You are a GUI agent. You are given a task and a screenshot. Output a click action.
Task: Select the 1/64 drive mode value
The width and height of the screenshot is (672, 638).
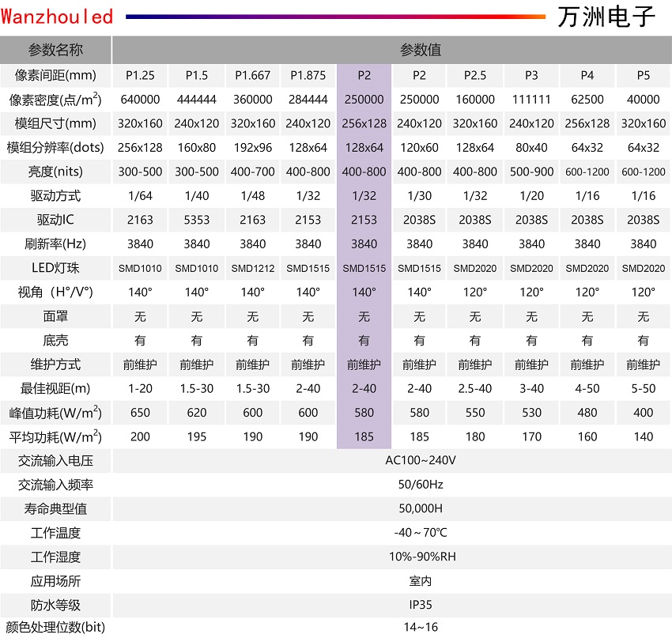pos(141,195)
